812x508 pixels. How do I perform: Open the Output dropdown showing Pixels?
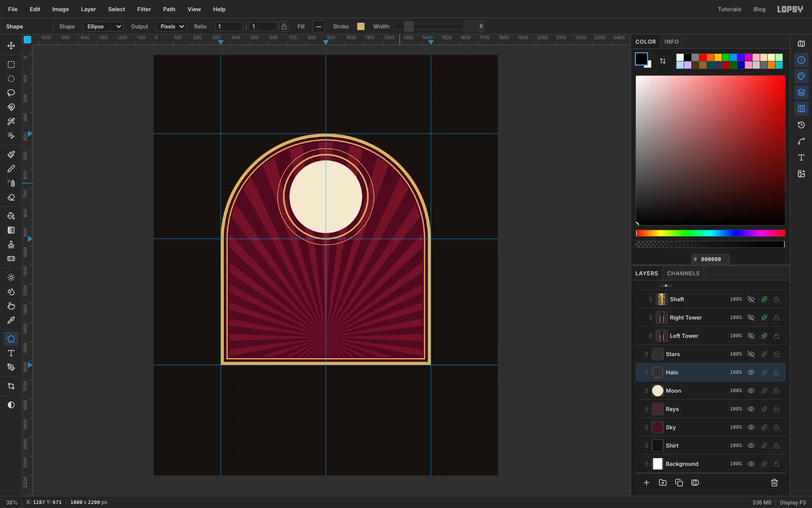tap(172, 26)
